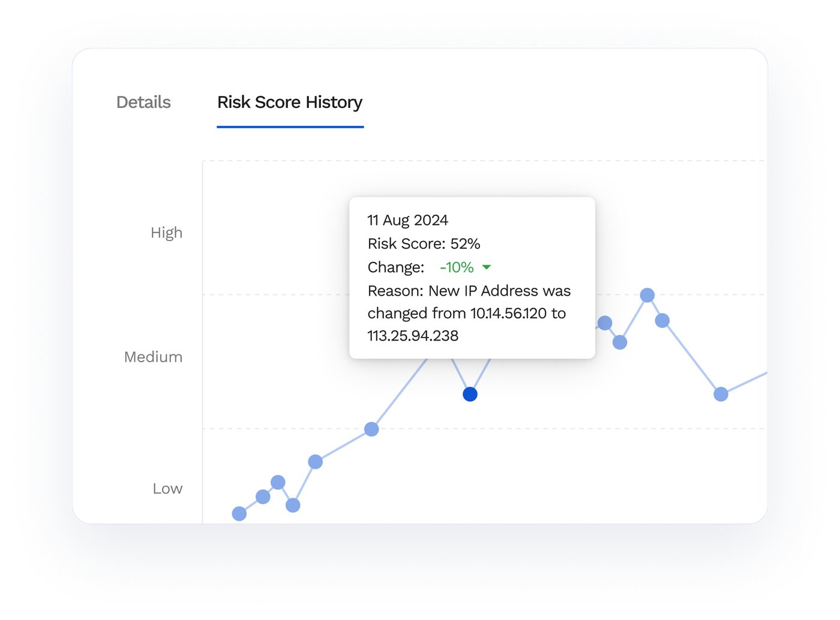Click the highlighted dark blue data point
Viewport: 840px width, 620px height.
(x=470, y=394)
